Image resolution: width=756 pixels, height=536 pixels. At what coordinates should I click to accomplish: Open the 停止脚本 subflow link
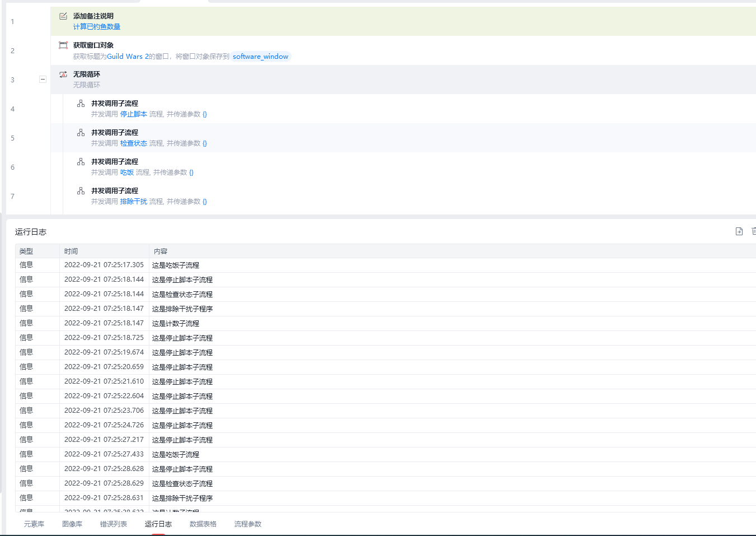(x=134, y=114)
